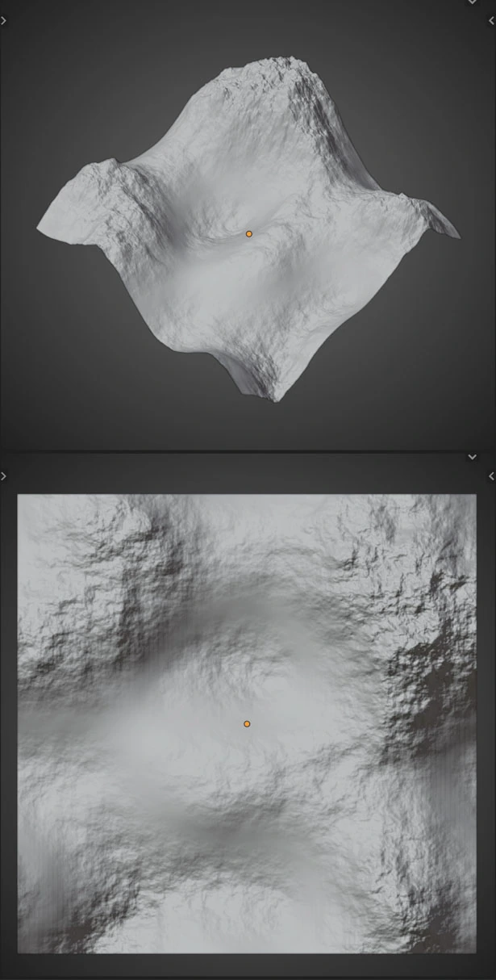Show the collapsed header of the upper viewport
Image resolution: width=496 pixels, height=980 pixels.
click(473, 2)
